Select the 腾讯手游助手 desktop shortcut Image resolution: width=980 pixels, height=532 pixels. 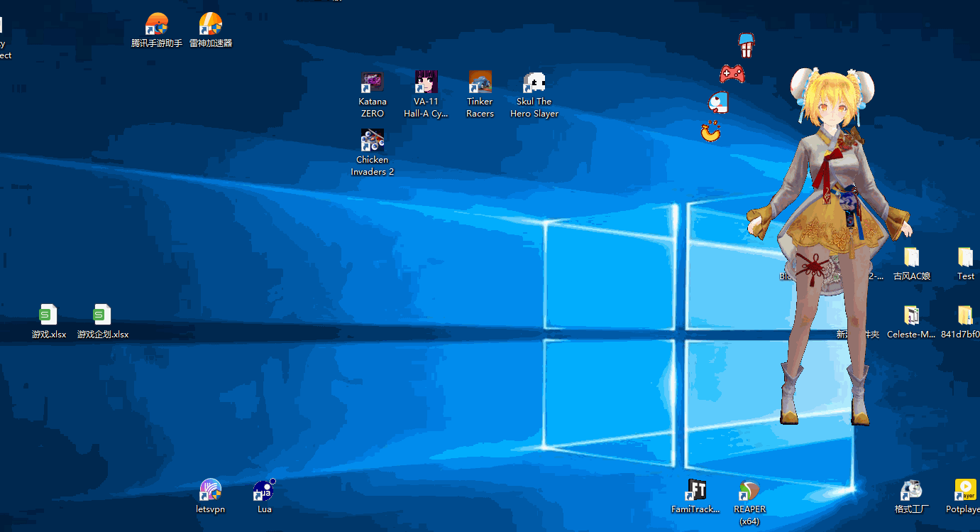[x=157, y=30]
